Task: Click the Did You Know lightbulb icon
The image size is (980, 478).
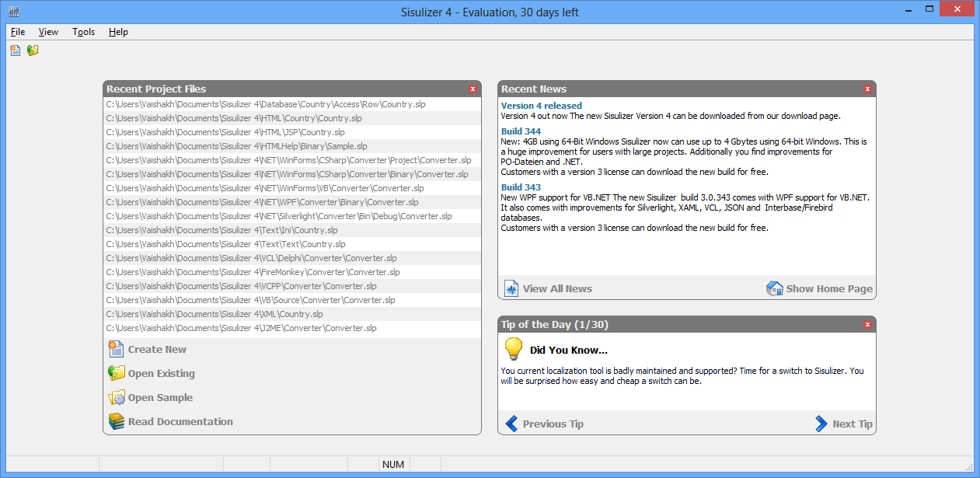Action: tap(513, 348)
